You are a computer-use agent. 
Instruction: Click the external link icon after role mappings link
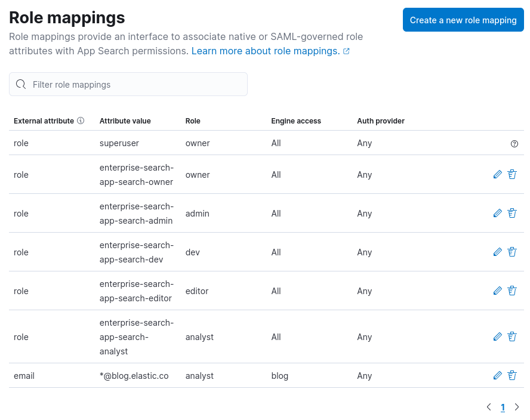coord(346,51)
